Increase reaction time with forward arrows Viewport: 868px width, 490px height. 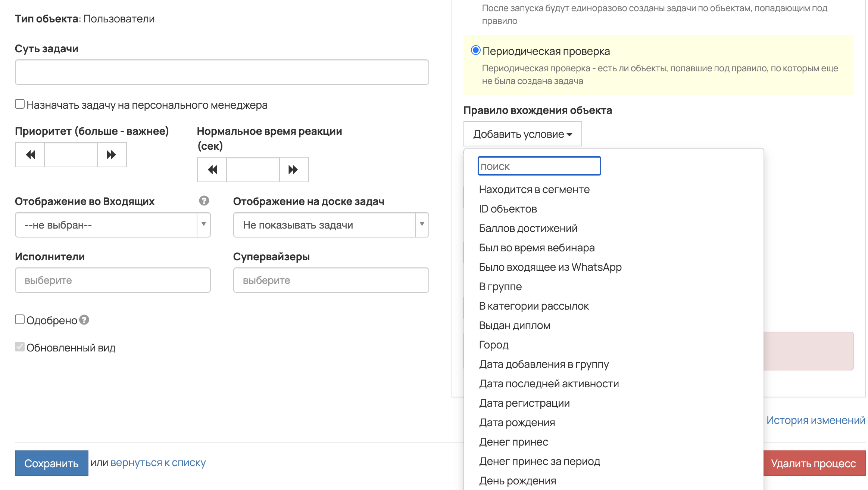click(293, 170)
